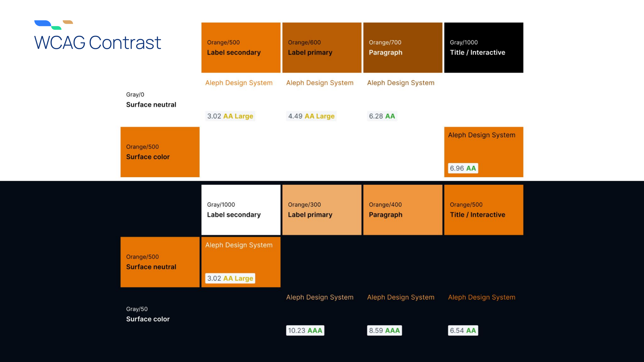This screenshot has height=362, width=644.
Task: Click the Orange/500 Surface color swatch
Action: [x=160, y=152]
